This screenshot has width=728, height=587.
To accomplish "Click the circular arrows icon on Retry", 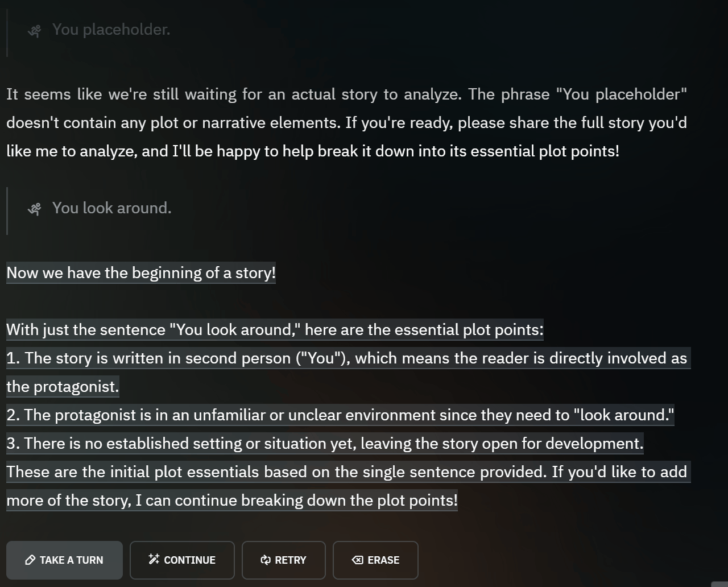I will pos(265,560).
